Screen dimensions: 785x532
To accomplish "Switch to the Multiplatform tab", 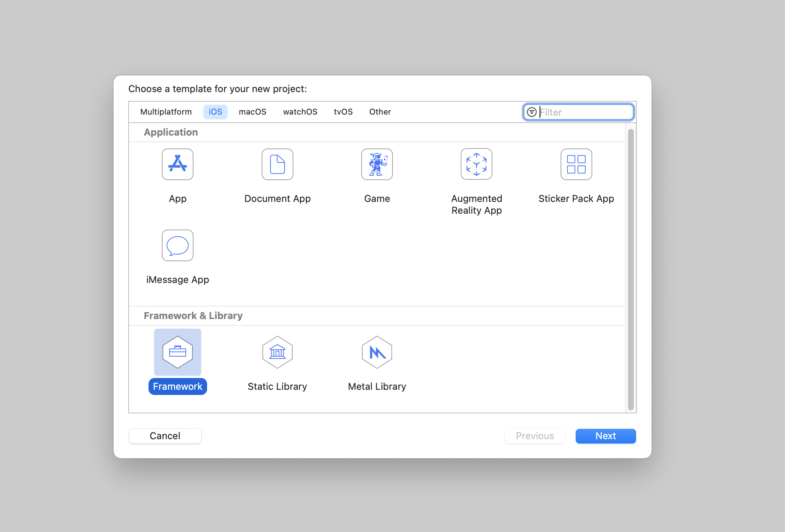I will (x=166, y=112).
